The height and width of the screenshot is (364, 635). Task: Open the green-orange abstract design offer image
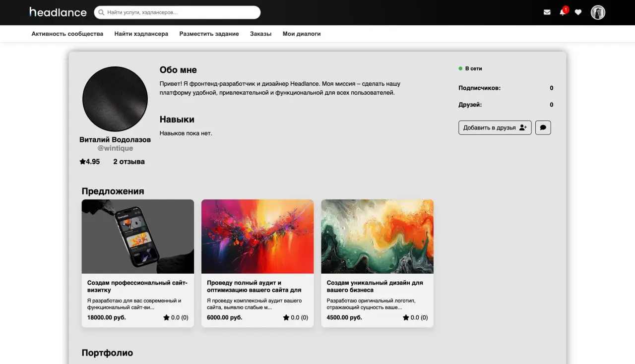pos(378,237)
